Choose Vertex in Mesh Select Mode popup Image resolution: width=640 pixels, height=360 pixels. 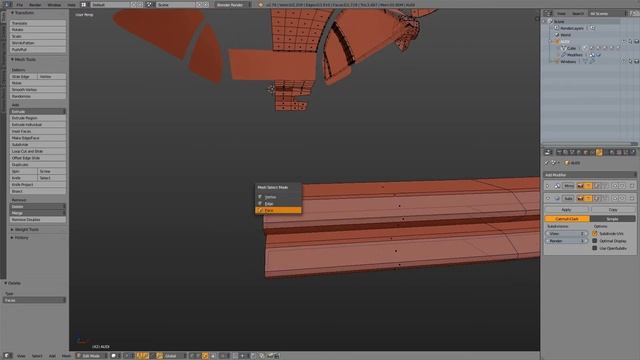click(278, 197)
